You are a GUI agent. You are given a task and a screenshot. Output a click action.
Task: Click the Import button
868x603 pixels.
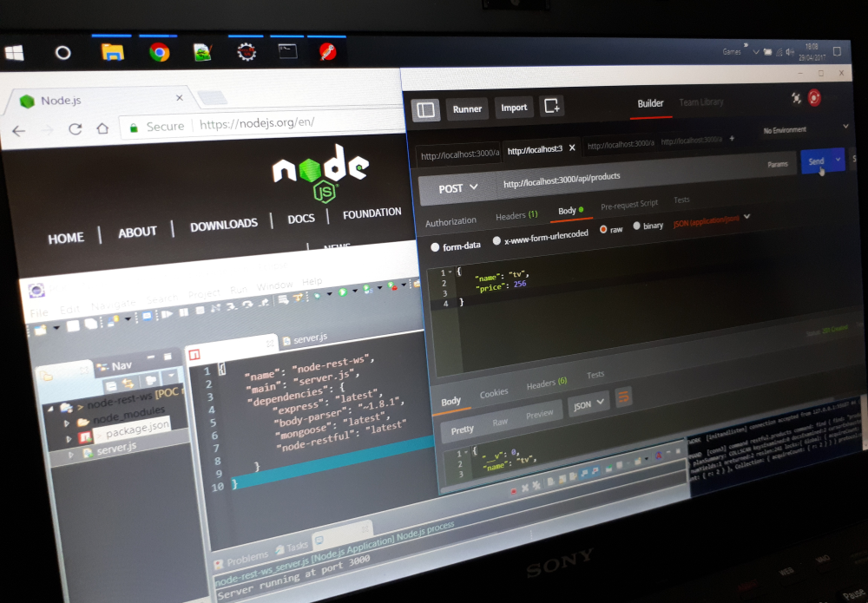click(x=514, y=108)
